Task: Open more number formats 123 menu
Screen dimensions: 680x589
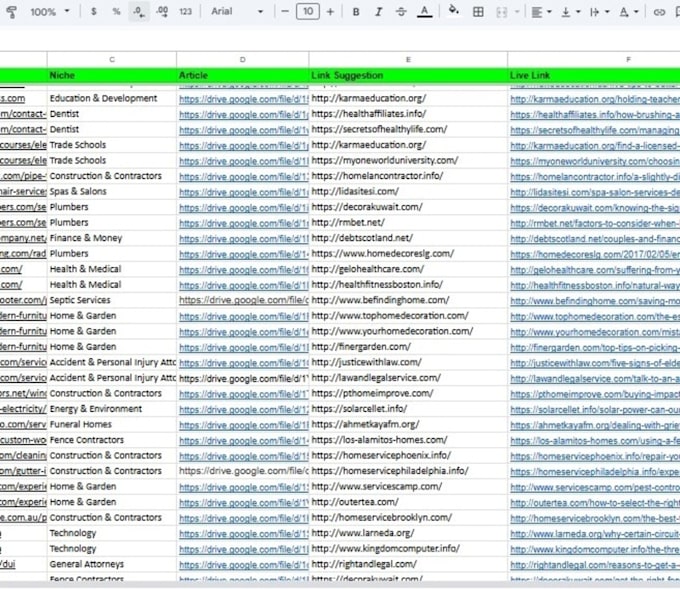Action: pyautogui.click(x=186, y=12)
